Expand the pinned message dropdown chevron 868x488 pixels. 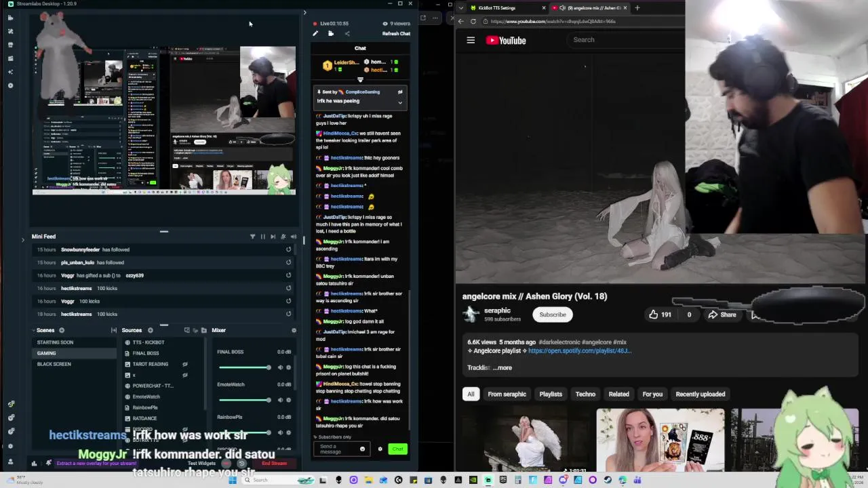[x=400, y=103]
